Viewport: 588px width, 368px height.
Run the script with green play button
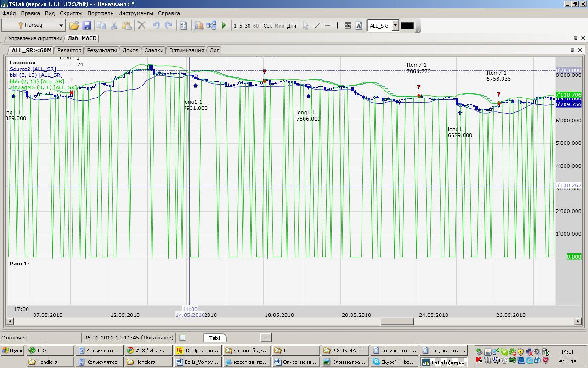tap(224, 26)
